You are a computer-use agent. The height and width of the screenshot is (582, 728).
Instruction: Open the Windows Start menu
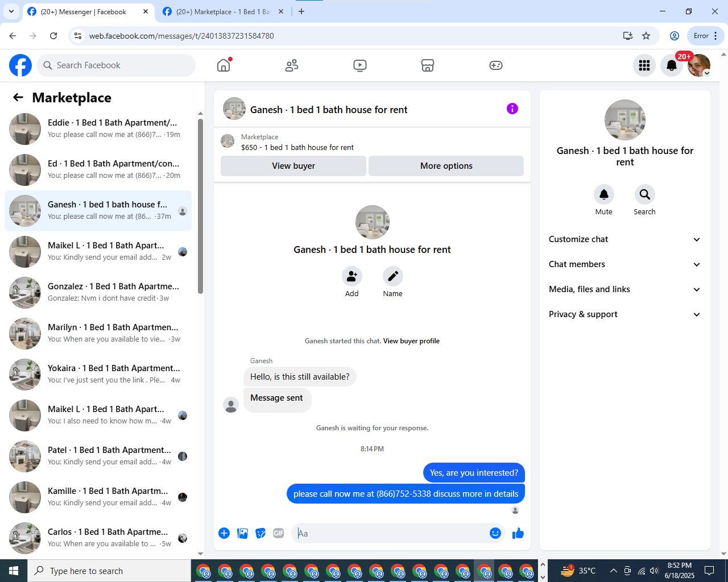[x=14, y=571]
